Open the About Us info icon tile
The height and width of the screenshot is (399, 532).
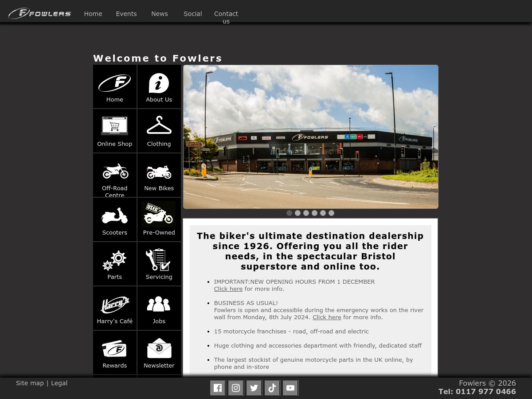coord(159,86)
